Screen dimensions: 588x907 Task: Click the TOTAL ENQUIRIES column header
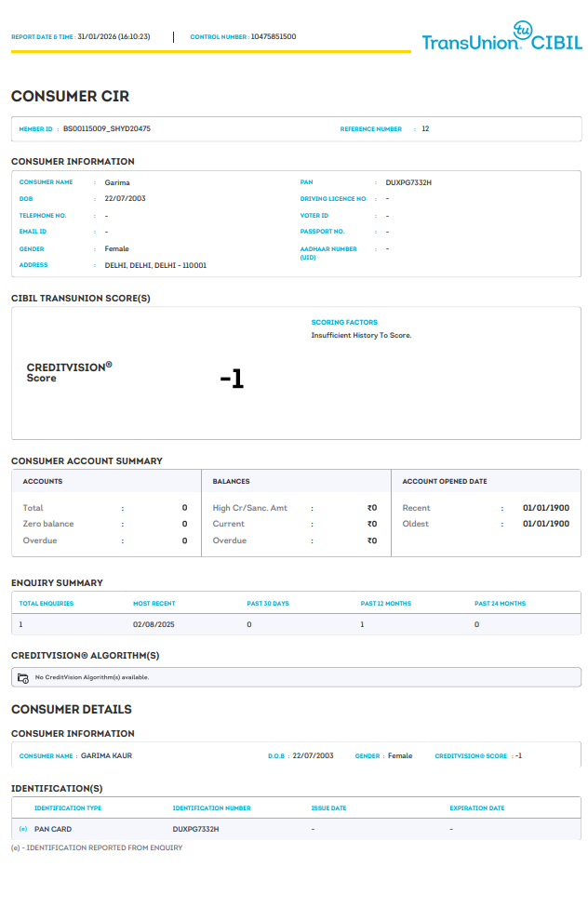click(x=47, y=604)
